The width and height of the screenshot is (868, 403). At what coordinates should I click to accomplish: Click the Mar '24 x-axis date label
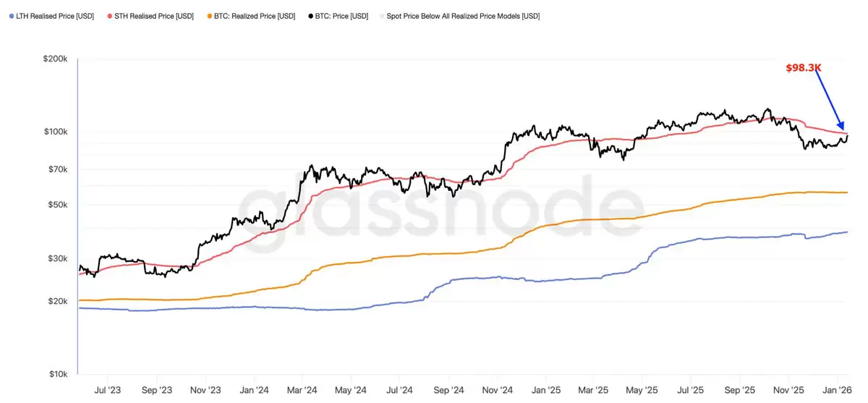coord(301,389)
